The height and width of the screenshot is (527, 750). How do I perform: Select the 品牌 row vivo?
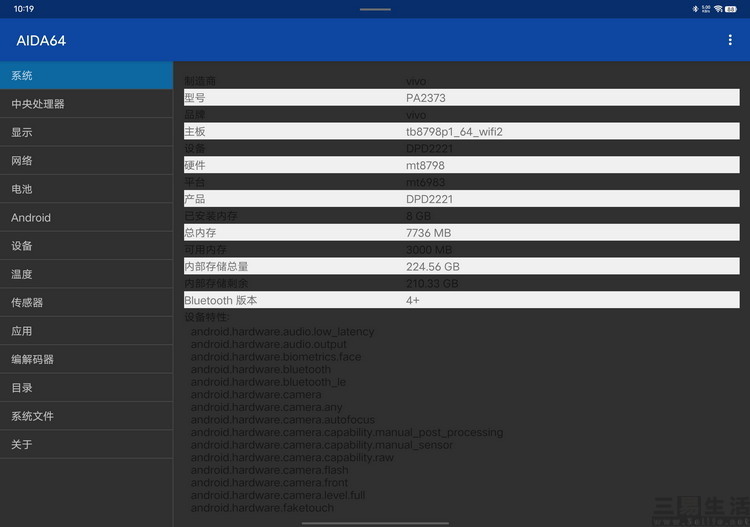pyautogui.click(x=462, y=115)
